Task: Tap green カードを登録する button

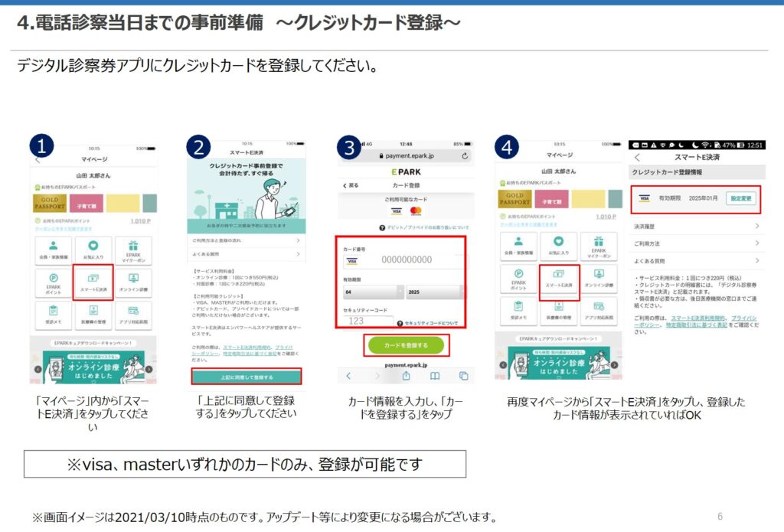Action: point(406,345)
